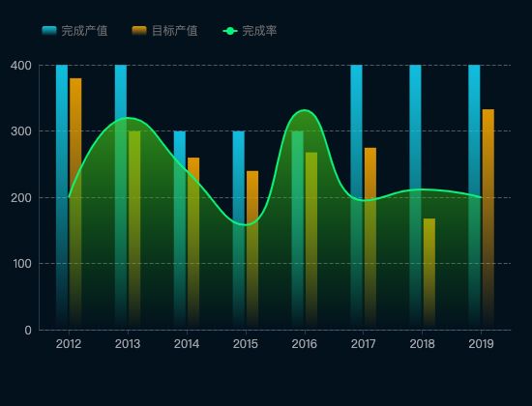Select the 2015 orange 目标产值 bar
Viewport: 532px width, 406px height.
252,250
